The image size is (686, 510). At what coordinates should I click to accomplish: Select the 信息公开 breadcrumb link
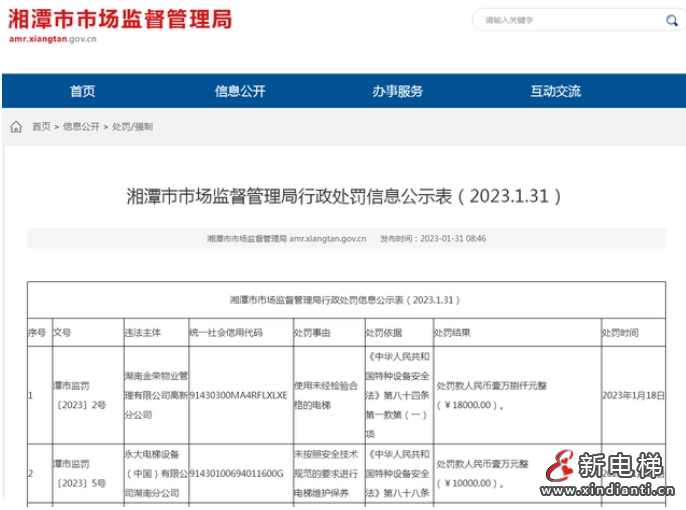click(81, 127)
